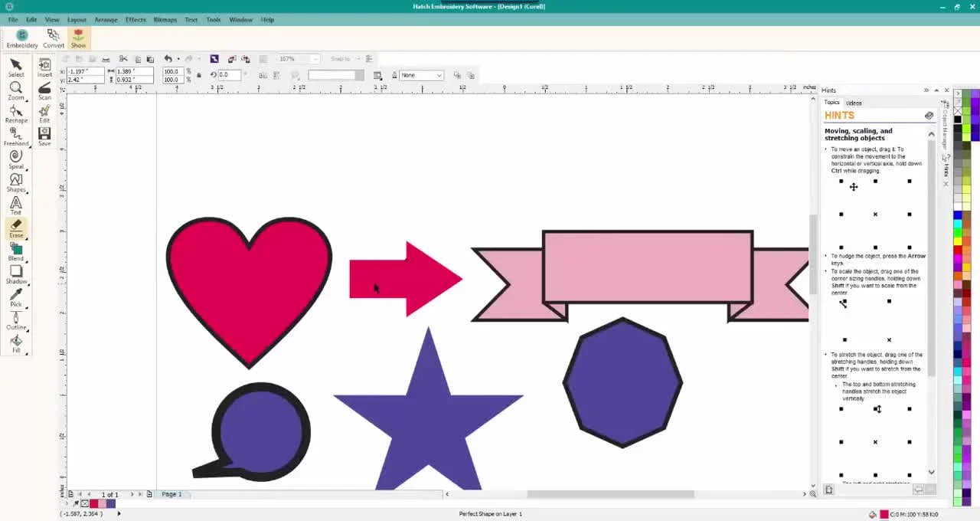Select the Select pointer tool
The image size is (980, 521).
16,68
